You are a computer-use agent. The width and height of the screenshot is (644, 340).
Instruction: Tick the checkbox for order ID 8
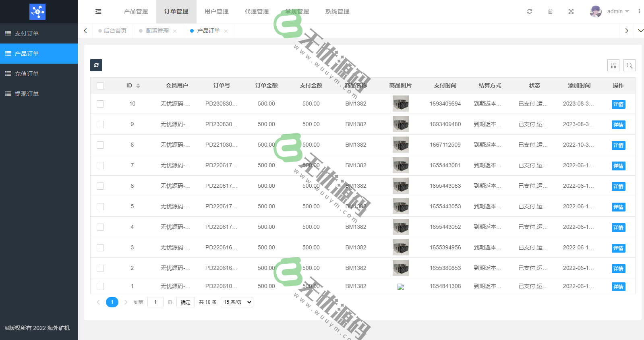(x=100, y=145)
